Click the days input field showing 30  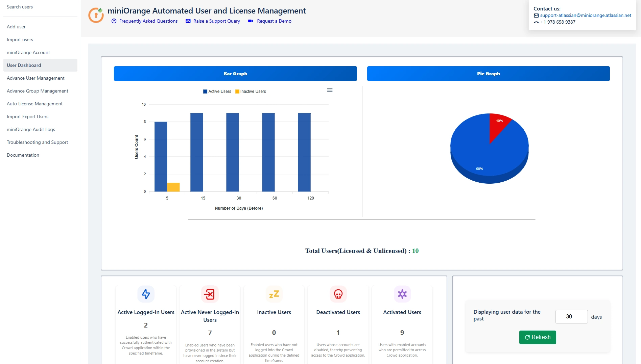572,317
